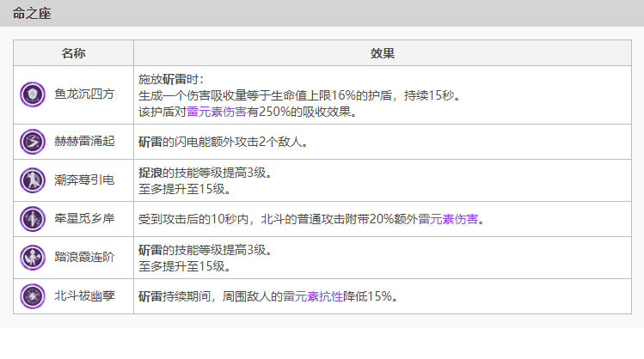Open the 牵星觅乡岸 constellation icon
Image resolution: width=644 pixels, height=359 pixels.
tap(33, 219)
